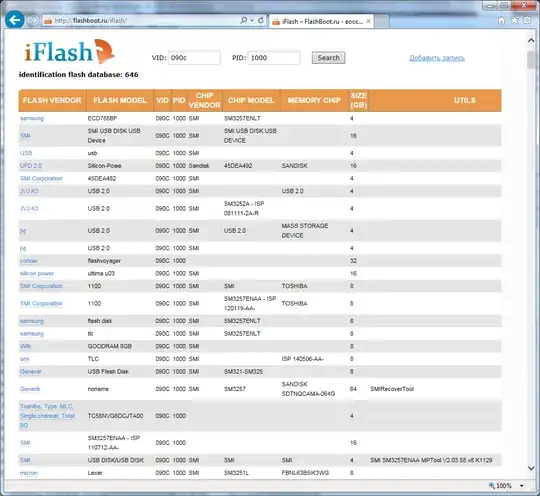Open the silicon power vendor link
This screenshot has height=496, width=540.
(37, 273)
